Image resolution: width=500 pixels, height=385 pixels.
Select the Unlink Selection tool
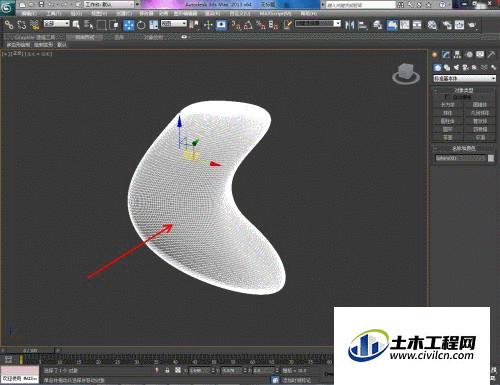point(22,25)
